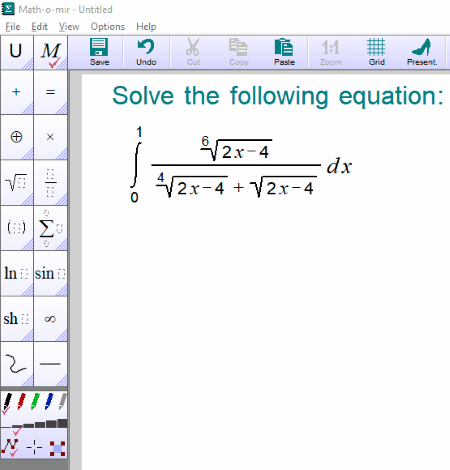Insert a sigma summation template
The width and height of the screenshot is (450, 470).
[x=50, y=228]
